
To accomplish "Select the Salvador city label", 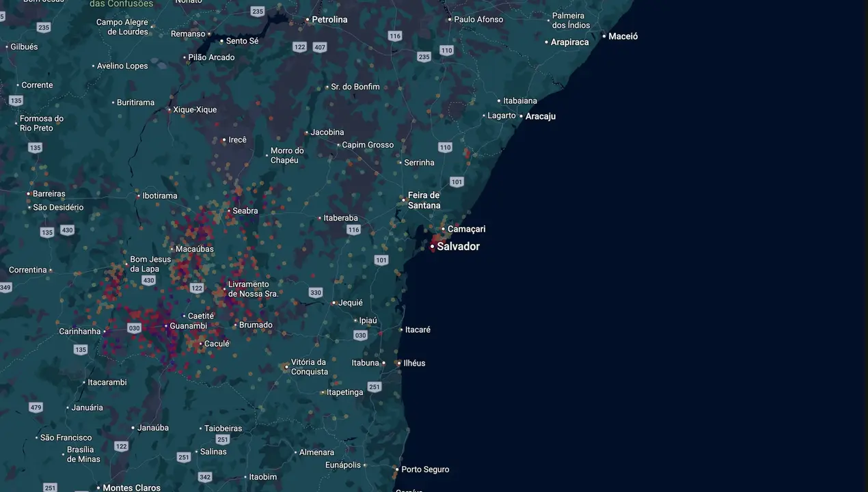I will pos(458,247).
